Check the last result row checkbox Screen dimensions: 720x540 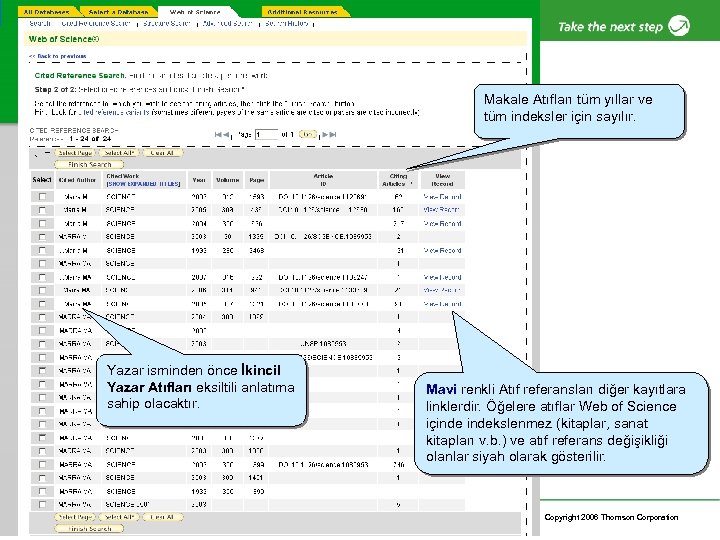coord(42,504)
